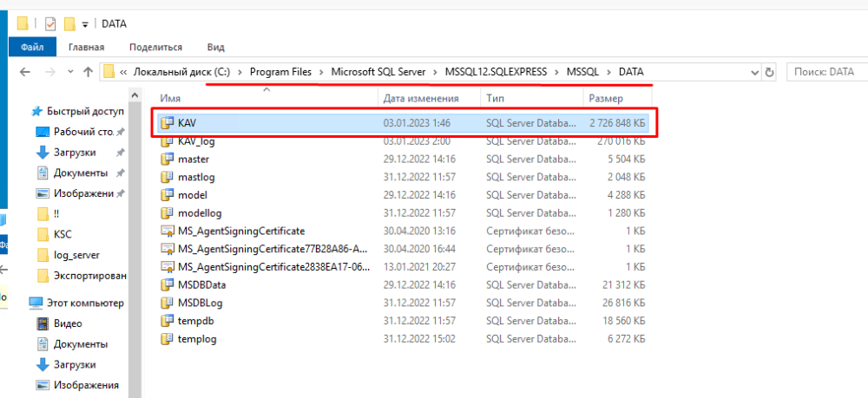868x398 pixels.
Task: Open recent locations dropdown arrow
Action: click(x=70, y=72)
